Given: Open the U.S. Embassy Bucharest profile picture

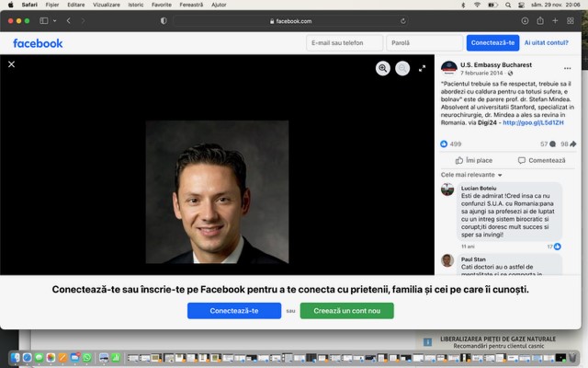Looking at the screenshot, I should click(449, 68).
